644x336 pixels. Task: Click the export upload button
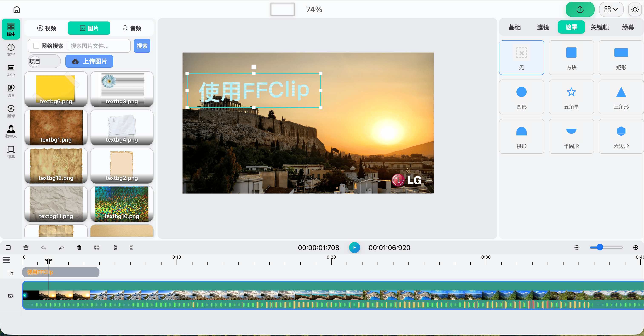pos(580,10)
